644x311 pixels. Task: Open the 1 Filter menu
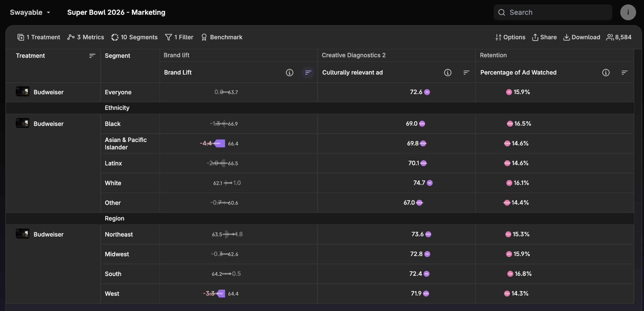pos(179,37)
